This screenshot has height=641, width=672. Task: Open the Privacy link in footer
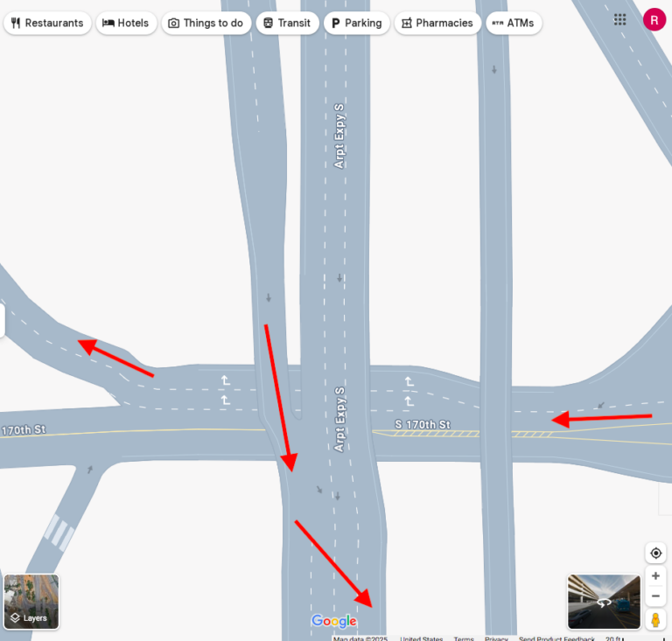[496, 638]
